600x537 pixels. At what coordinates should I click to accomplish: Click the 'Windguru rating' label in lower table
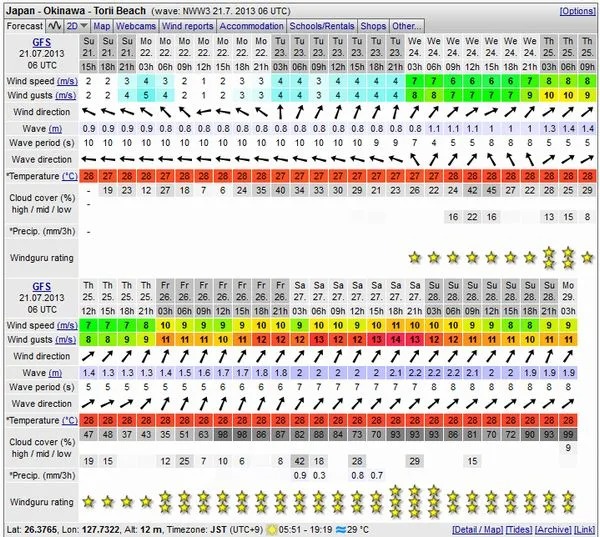(42, 502)
